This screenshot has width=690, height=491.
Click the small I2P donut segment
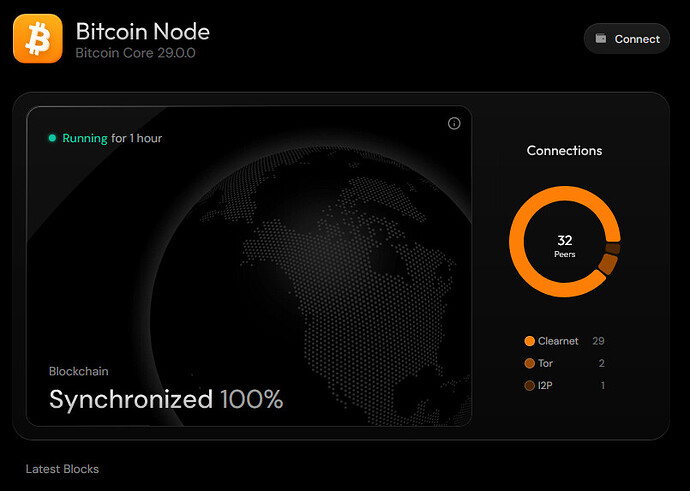pyautogui.click(x=613, y=249)
